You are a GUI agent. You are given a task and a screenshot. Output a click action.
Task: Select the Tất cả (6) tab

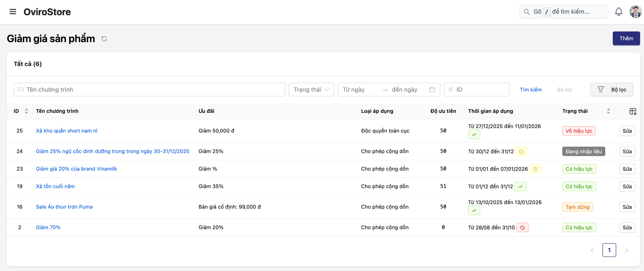pos(28,64)
